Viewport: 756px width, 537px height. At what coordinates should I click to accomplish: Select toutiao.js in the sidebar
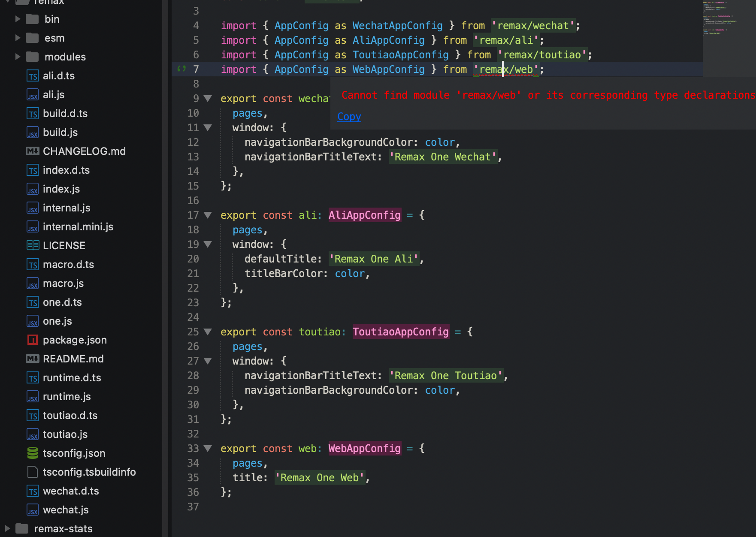click(65, 434)
